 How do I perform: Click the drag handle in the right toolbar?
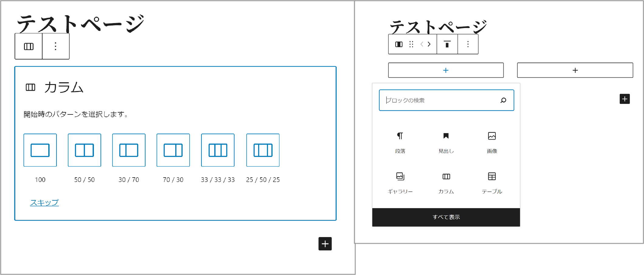(x=411, y=45)
